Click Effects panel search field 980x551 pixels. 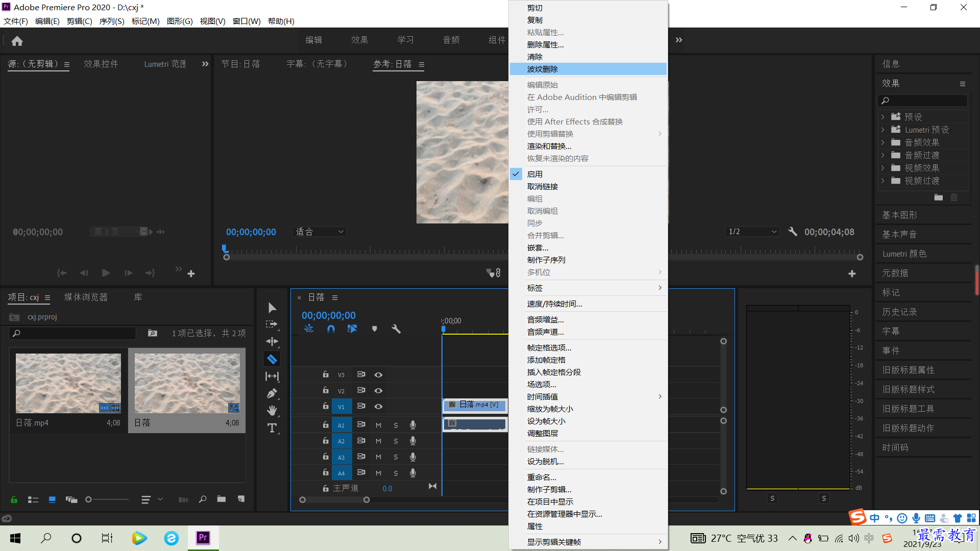tap(923, 101)
